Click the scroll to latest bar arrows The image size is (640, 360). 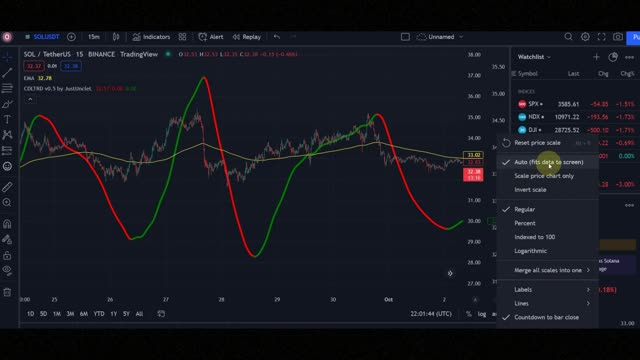tap(450, 273)
